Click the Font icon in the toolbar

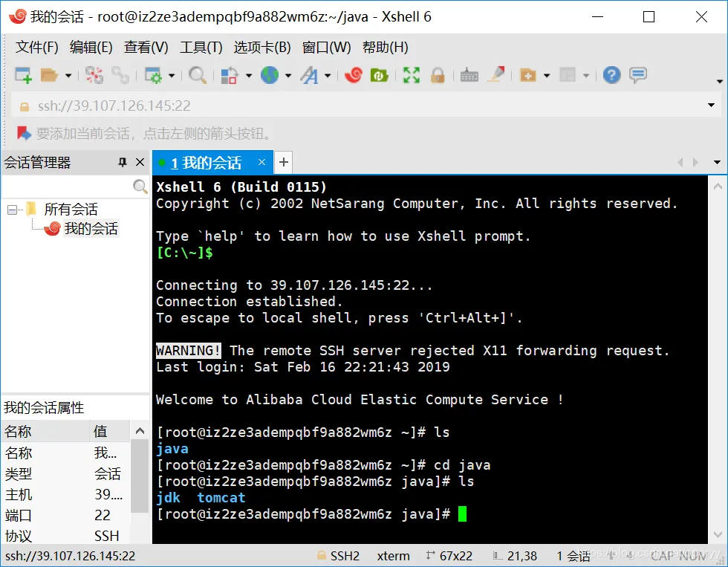tap(309, 75)
